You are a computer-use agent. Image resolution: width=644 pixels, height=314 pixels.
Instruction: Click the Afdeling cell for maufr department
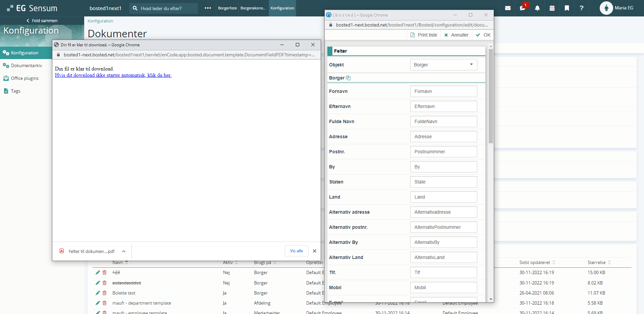[x=262, y=303]
